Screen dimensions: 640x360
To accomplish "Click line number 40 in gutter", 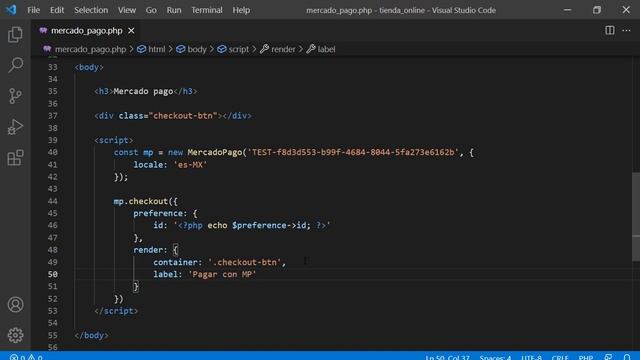I will point(53,152).
